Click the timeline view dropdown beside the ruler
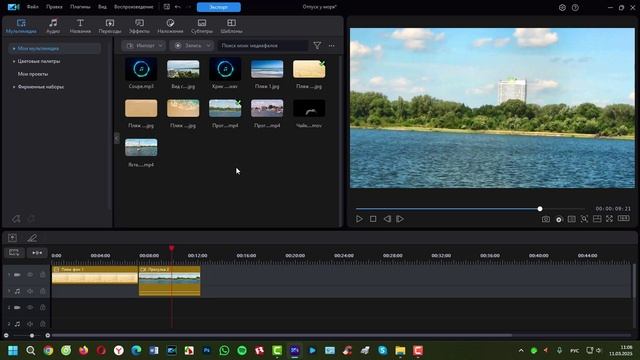 (14, 253)
